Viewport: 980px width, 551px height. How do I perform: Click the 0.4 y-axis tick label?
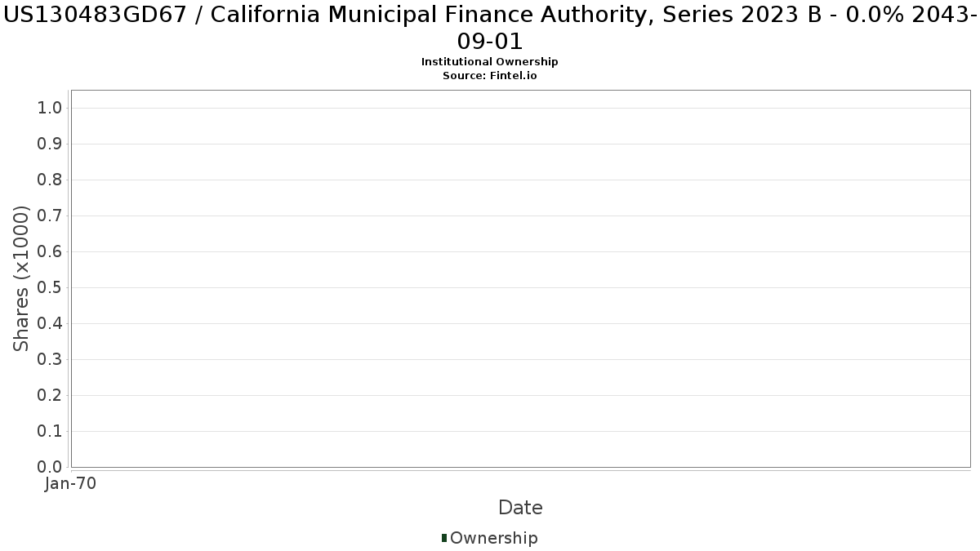50,323
